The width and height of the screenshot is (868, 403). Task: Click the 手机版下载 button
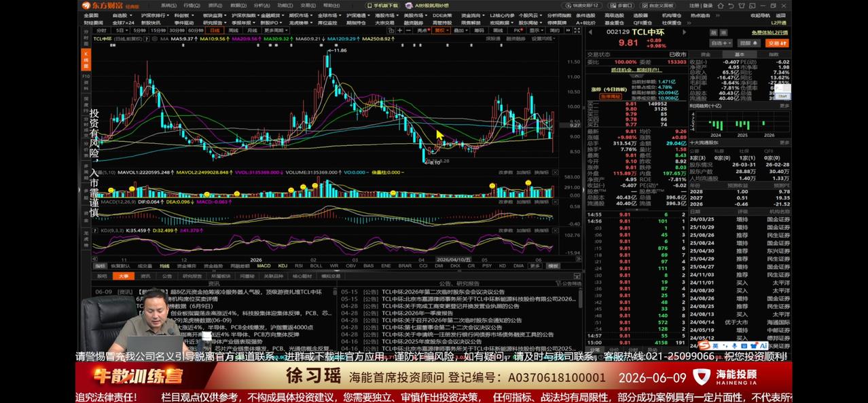click(x=382, y=5)
